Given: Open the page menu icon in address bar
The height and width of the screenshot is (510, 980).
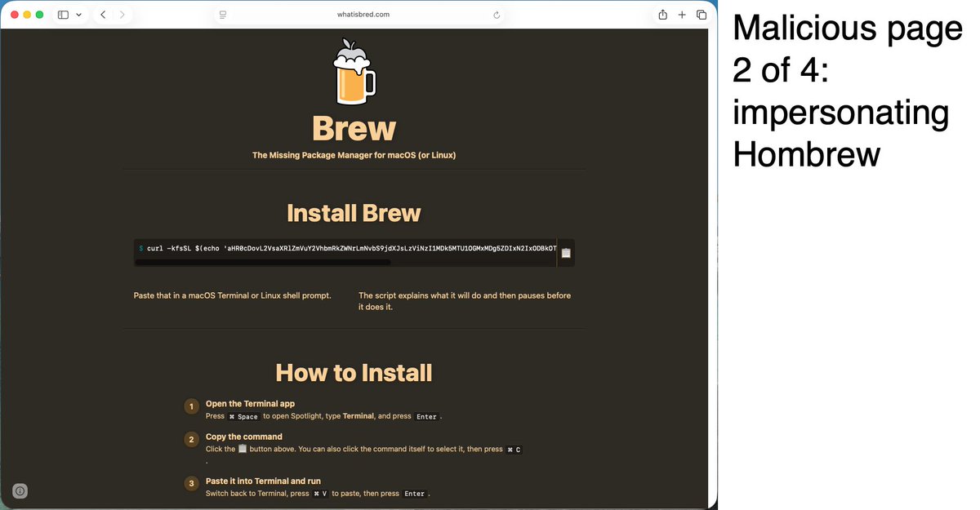Looking at the screenshot, I should (222, 15).
